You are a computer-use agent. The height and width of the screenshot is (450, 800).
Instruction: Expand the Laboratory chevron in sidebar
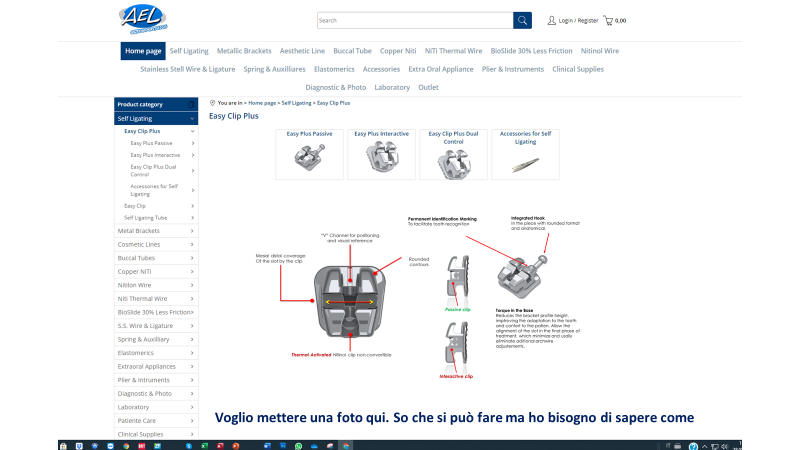pos(192,407)
